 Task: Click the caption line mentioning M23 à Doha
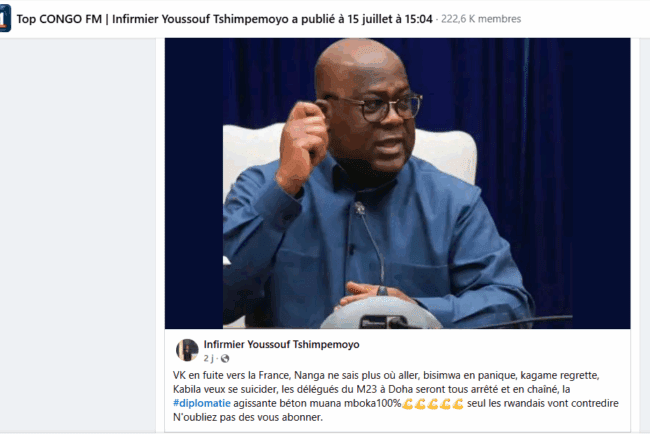[371, 389]
